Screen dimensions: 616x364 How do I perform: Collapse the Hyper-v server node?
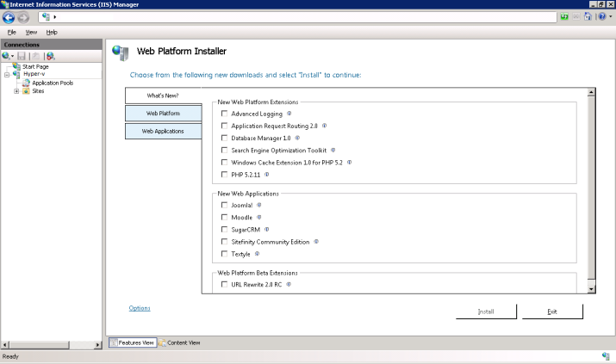pyautogui.click(x=7, y=74)
